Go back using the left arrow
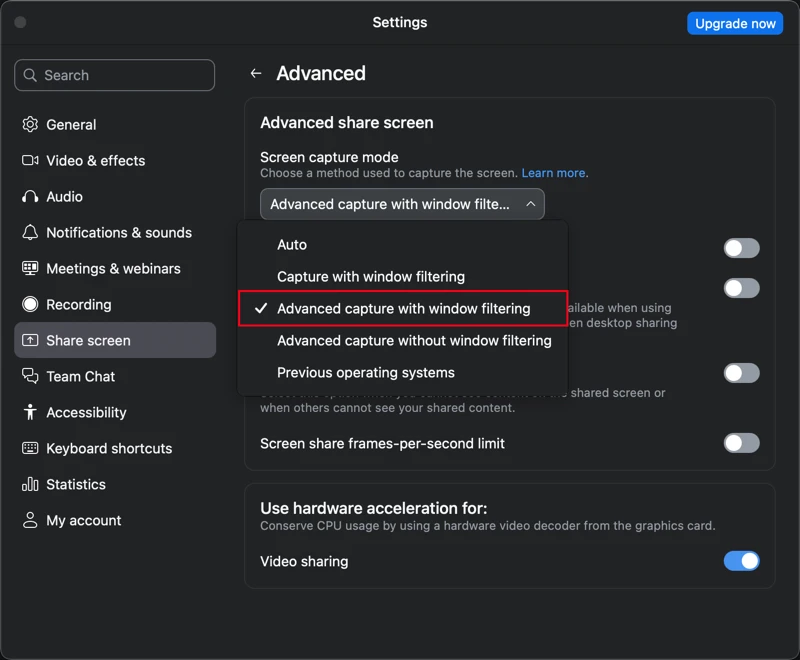Screen dimensions: 800x660 pyautogui.click(x=256, y=74)
